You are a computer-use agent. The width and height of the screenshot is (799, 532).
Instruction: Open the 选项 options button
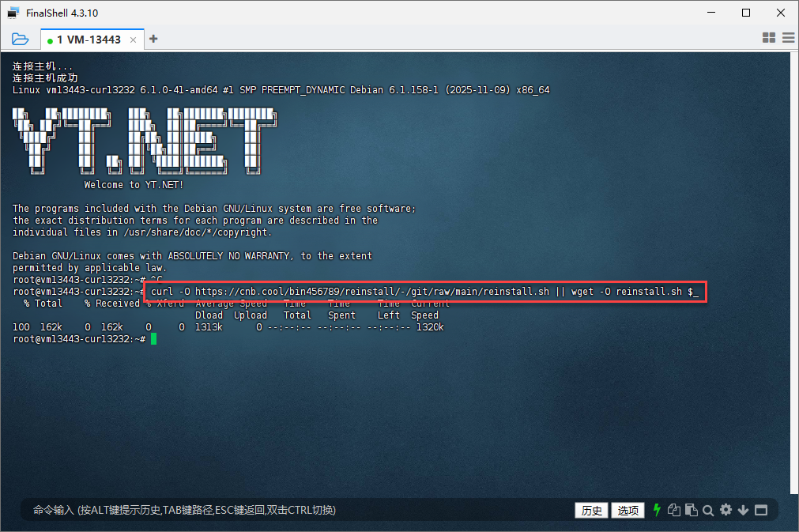tap(628, 510)
